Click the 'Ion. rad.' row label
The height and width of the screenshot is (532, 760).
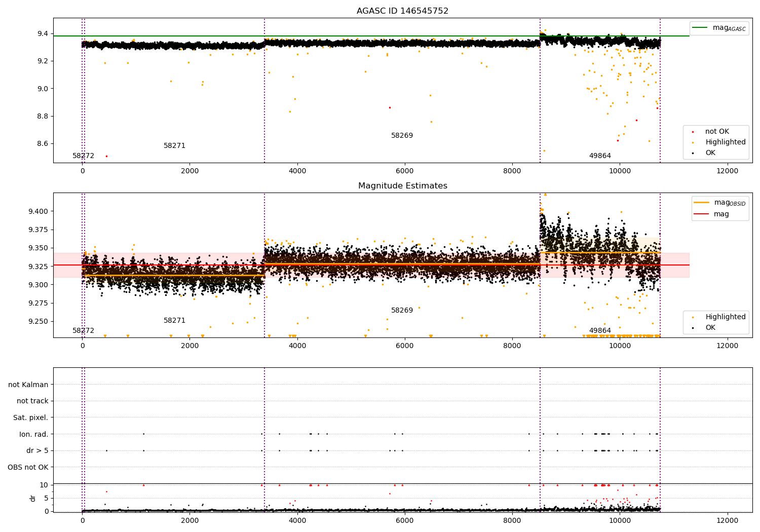coord(34,435)
